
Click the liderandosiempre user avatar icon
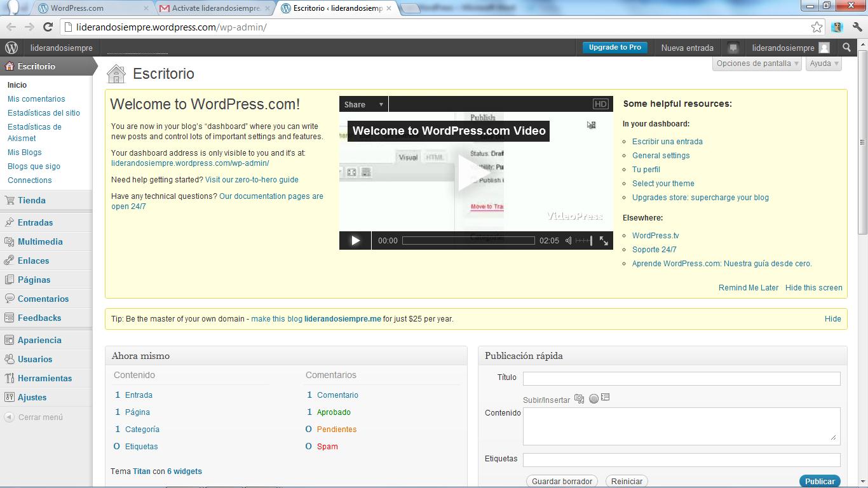[824, 48]
